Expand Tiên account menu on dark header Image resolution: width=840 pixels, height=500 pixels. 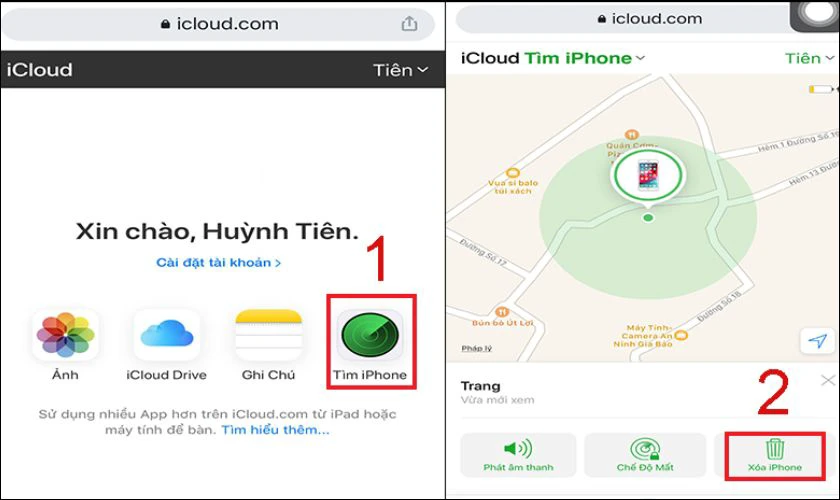tap(400, 70)
